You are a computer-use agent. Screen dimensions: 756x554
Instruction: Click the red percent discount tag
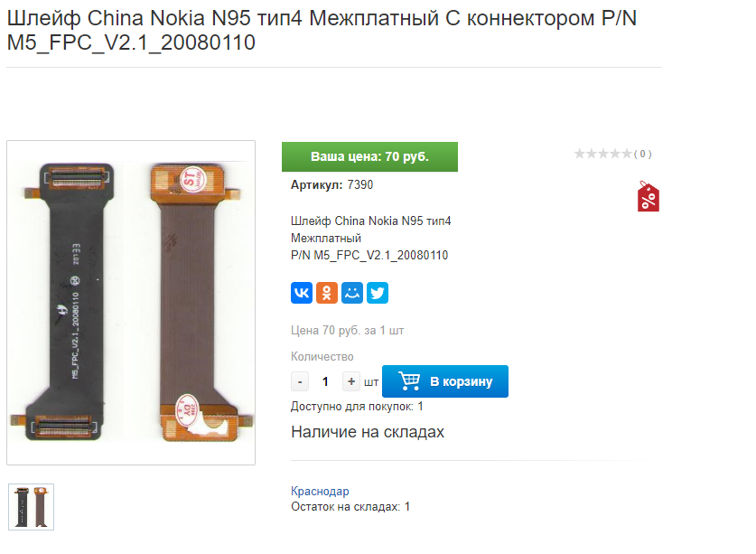[x=648, y=196]
